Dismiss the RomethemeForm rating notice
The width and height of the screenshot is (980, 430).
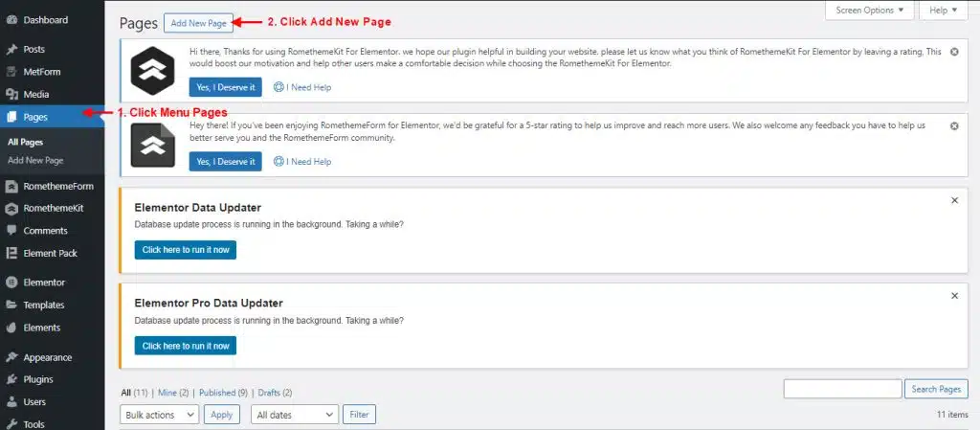tap(954, 125)
